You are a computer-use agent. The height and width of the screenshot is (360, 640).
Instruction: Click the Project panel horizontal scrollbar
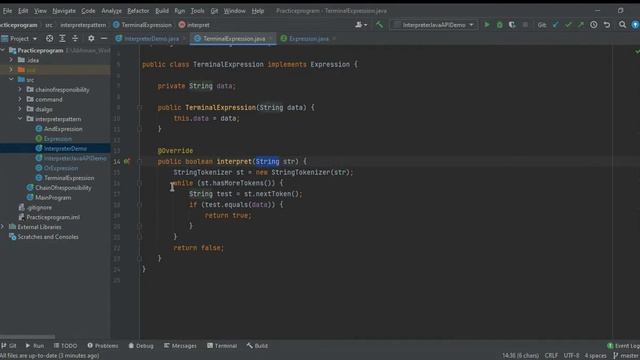pyautogui.click(x=27, y=337)
